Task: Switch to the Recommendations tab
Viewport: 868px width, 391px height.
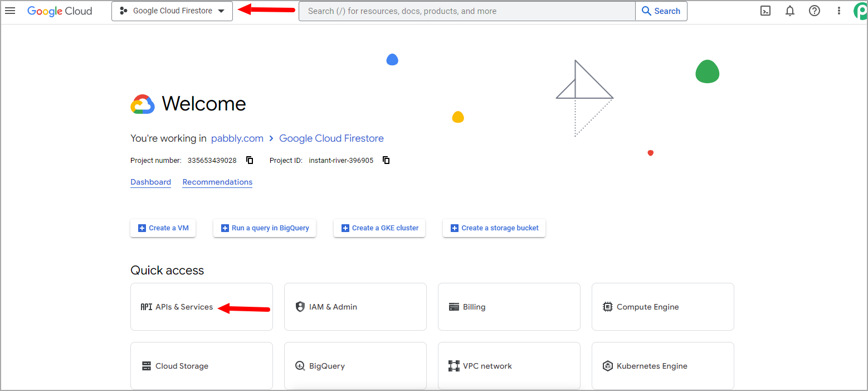Action: pyautogui.click(x=217, y=182)
